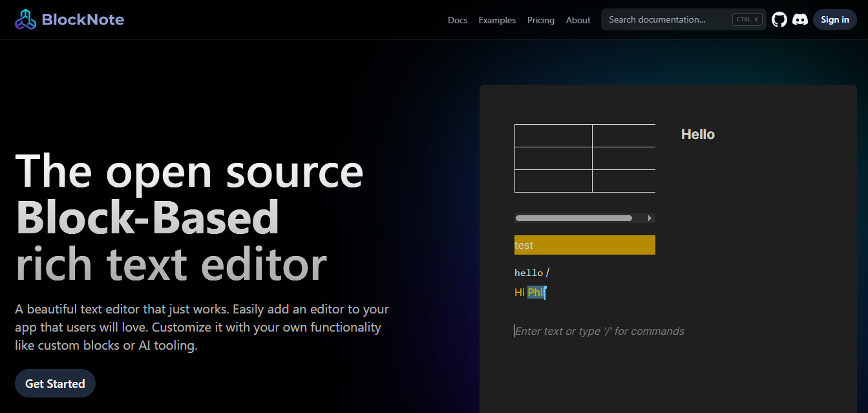Screen dimensions: 868x413
Task: Click the top-right cell of the table
Action: [x=624, y=136]
